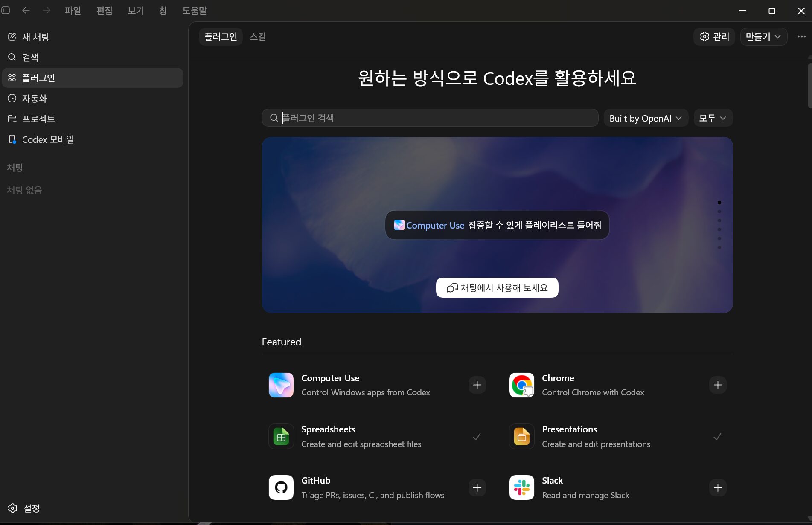Open the Spreadsheets plugin title
The width and height of the screenshot is (812, 525).
328,429
